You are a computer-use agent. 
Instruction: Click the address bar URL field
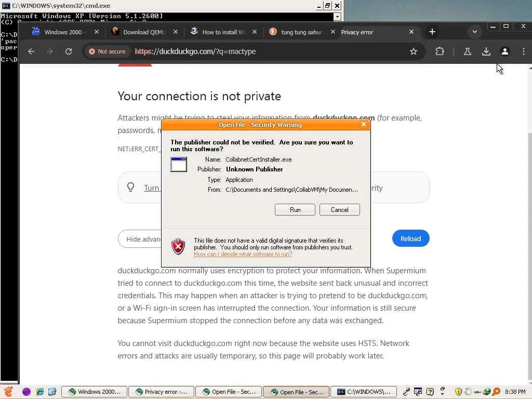click(268, 51)
